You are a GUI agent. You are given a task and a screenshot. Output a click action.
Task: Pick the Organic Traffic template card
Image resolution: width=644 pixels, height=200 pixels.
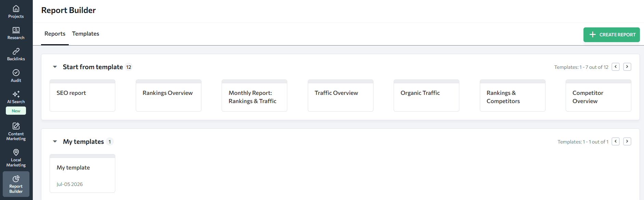pos(426,96)
